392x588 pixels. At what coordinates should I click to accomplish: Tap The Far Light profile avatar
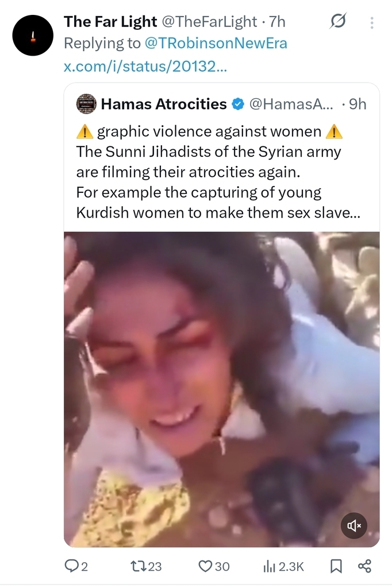pos(33,35)
